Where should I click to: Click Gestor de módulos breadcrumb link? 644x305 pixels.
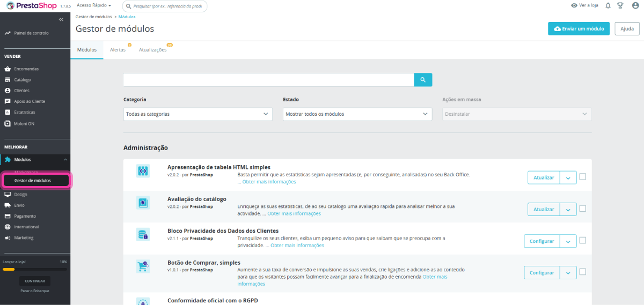coord(94,17)
